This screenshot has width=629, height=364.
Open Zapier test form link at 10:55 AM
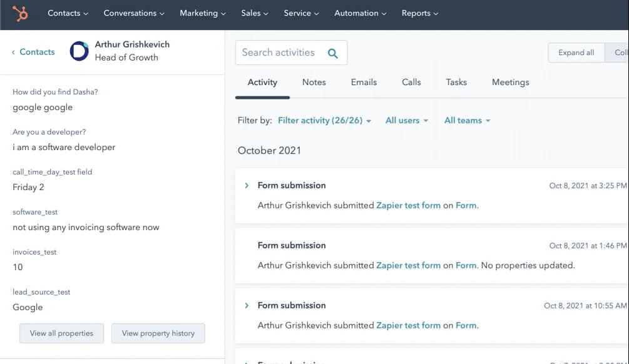[408, 325]
